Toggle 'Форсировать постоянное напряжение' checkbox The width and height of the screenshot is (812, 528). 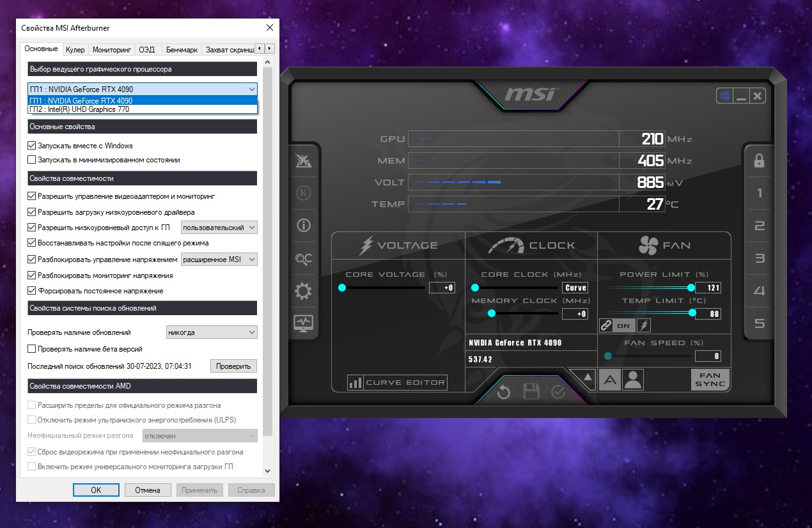point(32,291)
